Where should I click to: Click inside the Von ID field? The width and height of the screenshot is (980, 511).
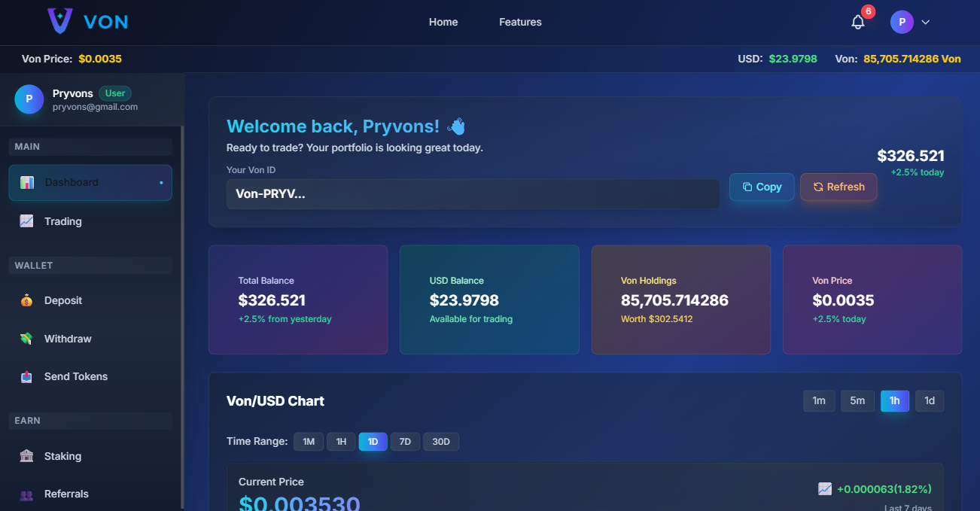473,194
